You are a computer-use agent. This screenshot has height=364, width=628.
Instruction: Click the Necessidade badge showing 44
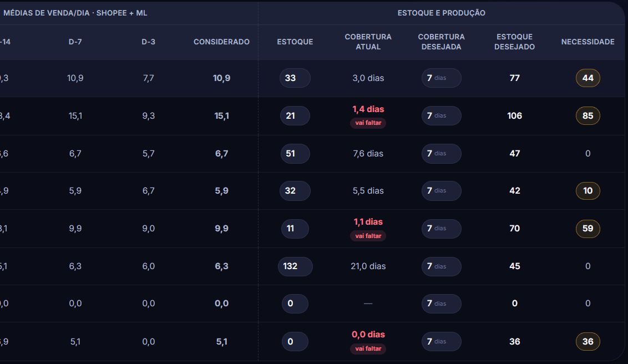pyautogui.click(x=588, y=78)
